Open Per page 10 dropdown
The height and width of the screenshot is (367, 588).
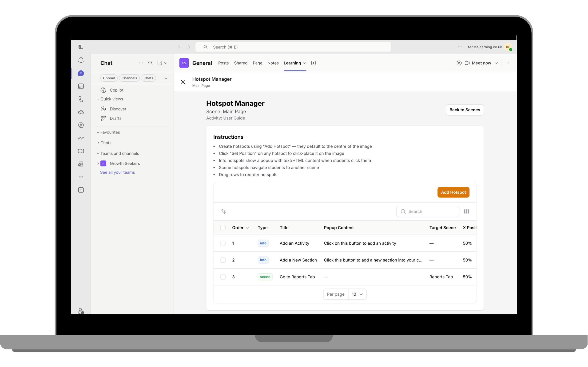[x=357, y=294]
